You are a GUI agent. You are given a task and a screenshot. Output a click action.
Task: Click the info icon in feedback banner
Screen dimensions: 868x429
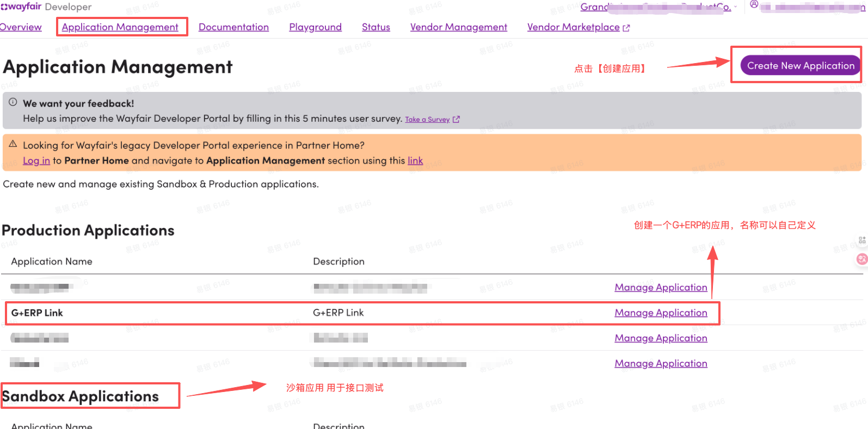tap(13, 102)
